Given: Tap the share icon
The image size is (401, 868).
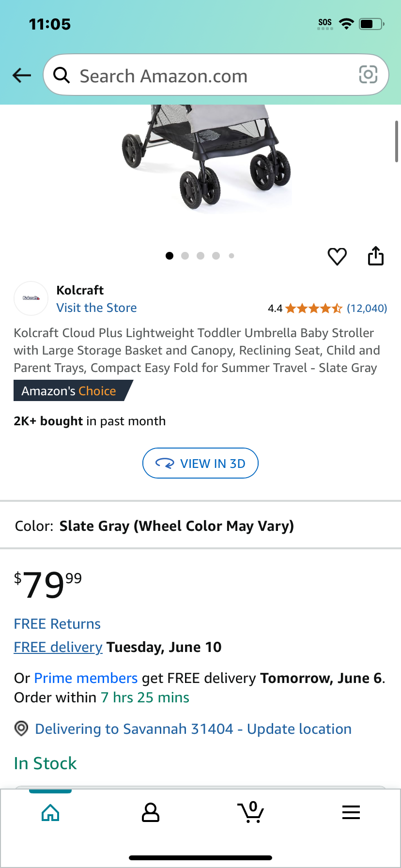Looking at the screenshot, I should tap(376, 256).
